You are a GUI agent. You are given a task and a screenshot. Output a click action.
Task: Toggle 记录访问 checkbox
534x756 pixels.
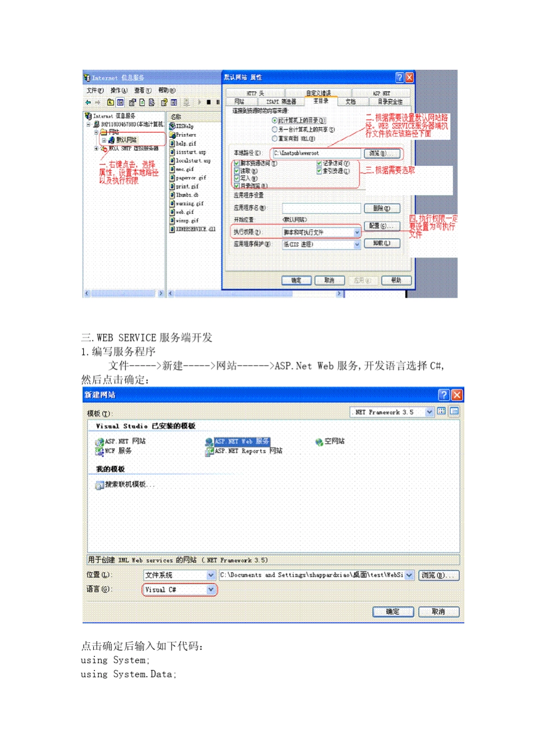(x=319, y=163)
